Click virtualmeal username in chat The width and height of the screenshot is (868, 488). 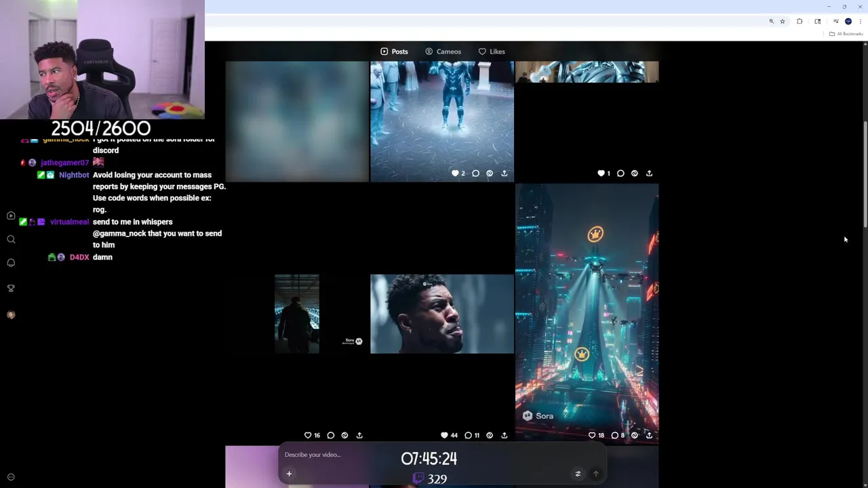pyautogui.click(x=69, y=222)
